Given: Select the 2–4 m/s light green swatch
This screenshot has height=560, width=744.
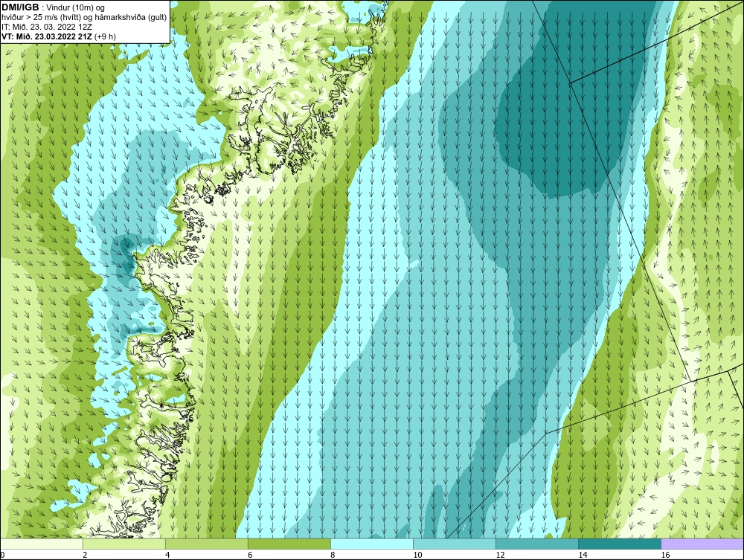Looking at the screenshot, I should [124, 544].
